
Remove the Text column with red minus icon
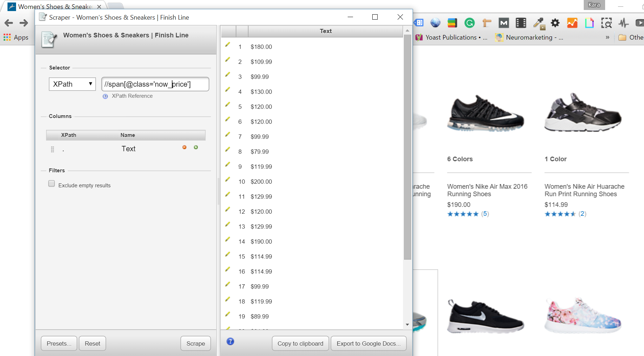pyautogui.click(x=184, y=147)
